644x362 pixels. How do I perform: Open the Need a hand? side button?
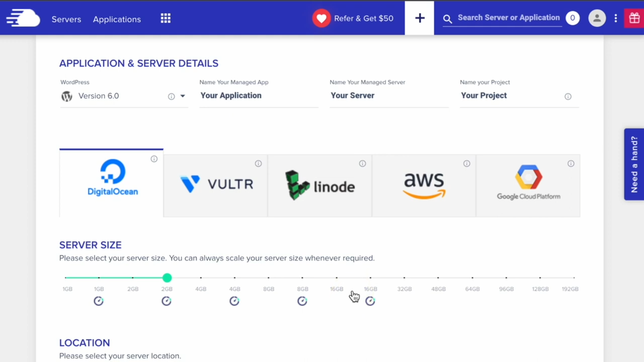(x=634, y=164)
